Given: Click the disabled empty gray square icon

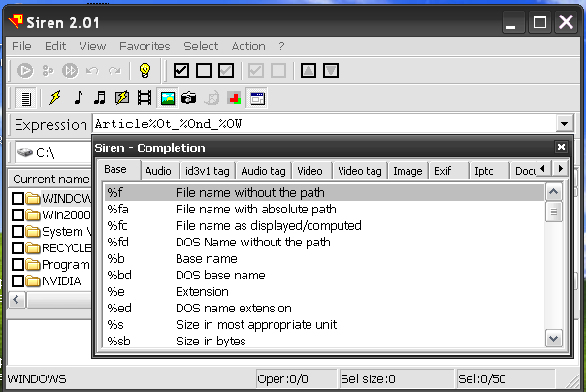Looking at the screenshot, I should point(278,70).
